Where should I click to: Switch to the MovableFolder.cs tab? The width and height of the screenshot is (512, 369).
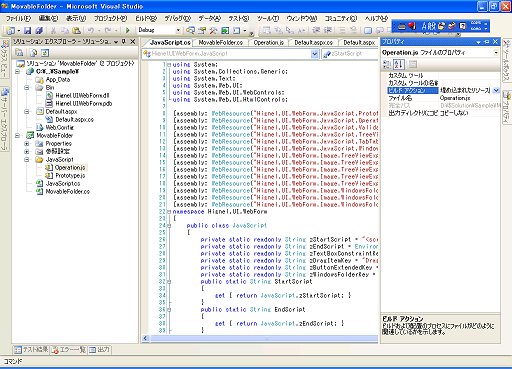pyautogui.click(x=221, y=43)
